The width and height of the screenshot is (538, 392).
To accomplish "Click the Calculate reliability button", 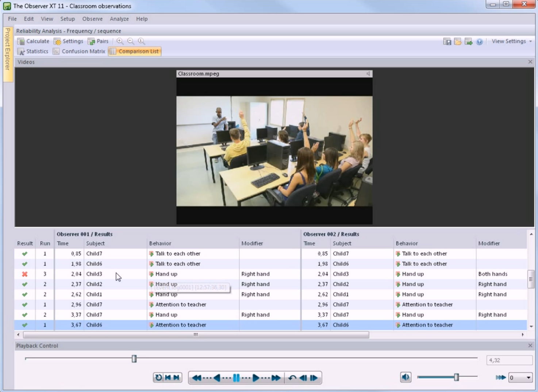I will [33, 41].
